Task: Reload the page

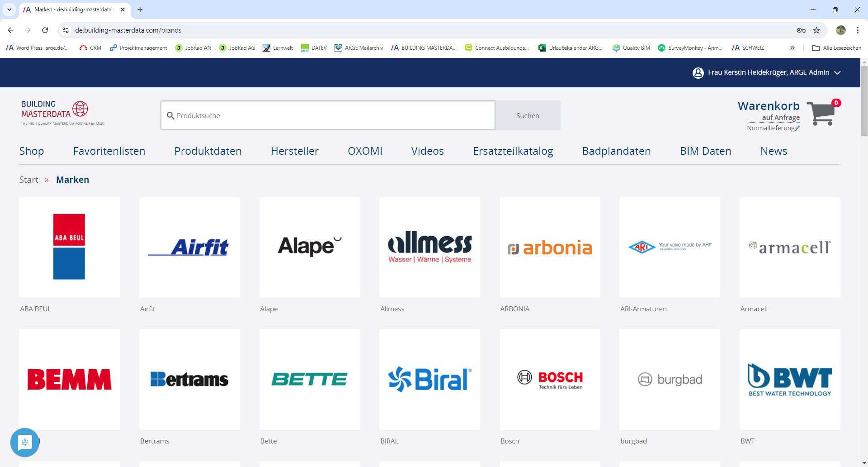Action: point(45,30)
